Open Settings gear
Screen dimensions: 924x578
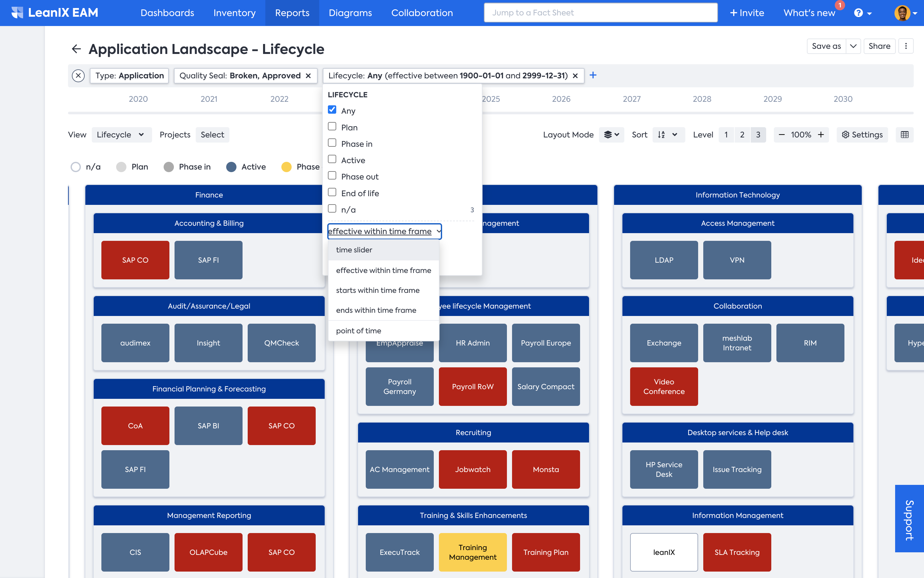tap(862, 135)
